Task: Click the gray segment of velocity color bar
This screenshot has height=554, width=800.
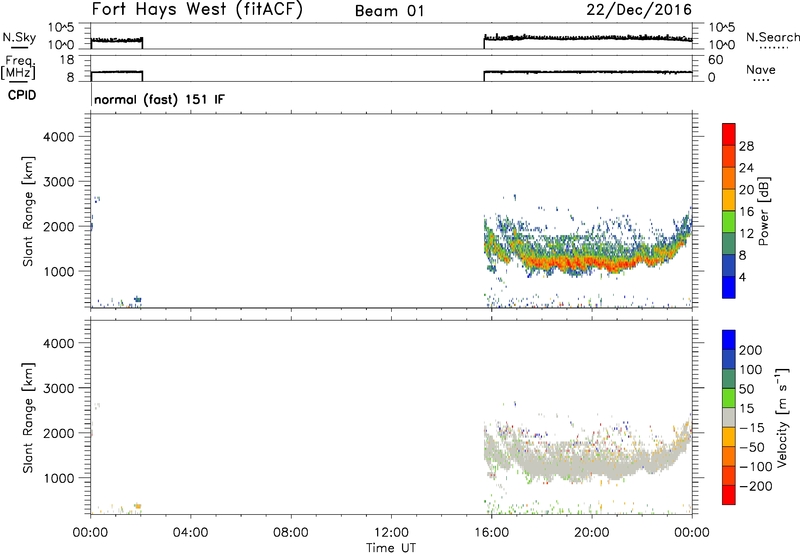Action: (x=729, y=417)
